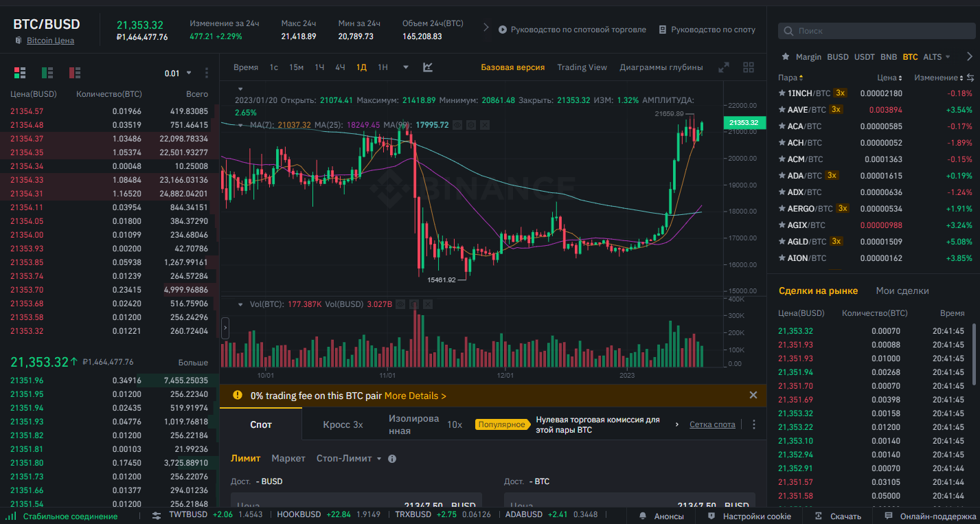The height and width of the screenshot is (524, 980).
Task: Open the chart grid layout icon
Action: click(x=749, y=67)
